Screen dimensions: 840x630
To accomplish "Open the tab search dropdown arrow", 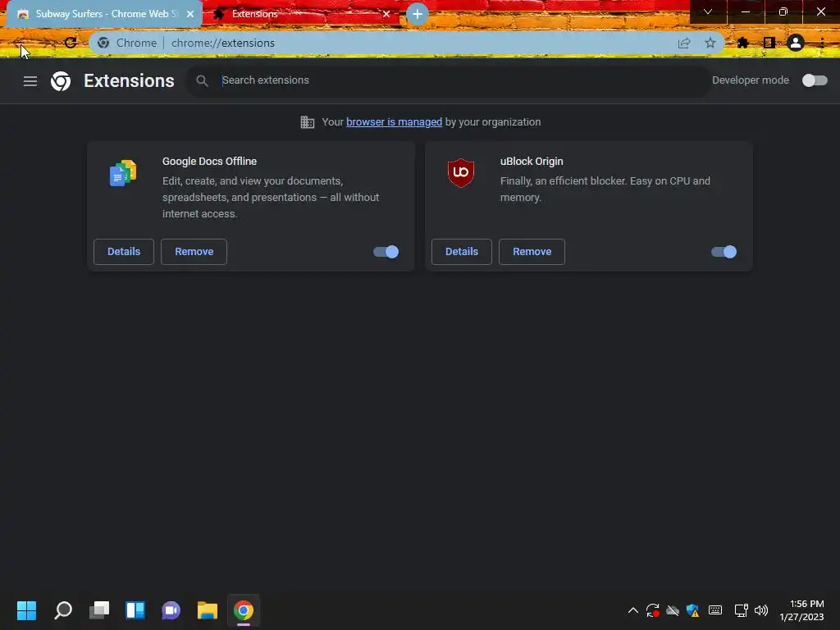I will coord(708,11).
